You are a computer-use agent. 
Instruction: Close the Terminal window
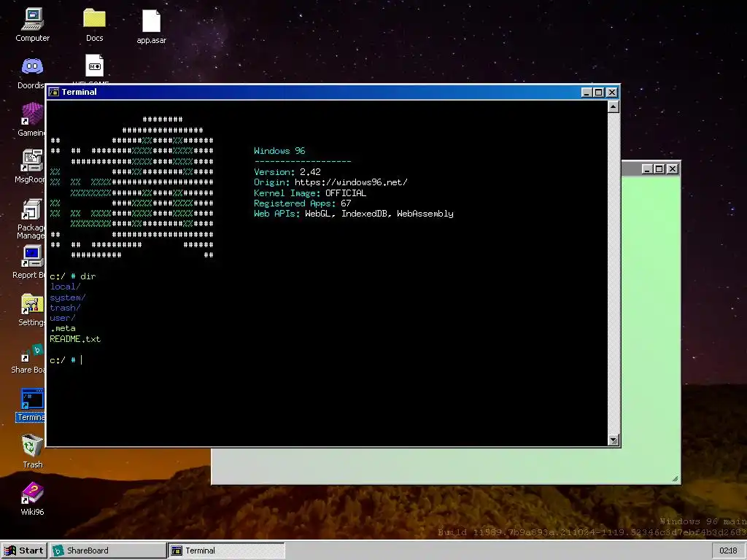[x=612, y=93]
